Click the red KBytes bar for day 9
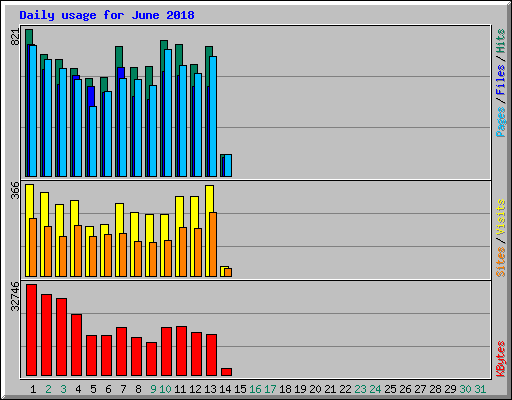The image size is (512, 400). (152, 359)
